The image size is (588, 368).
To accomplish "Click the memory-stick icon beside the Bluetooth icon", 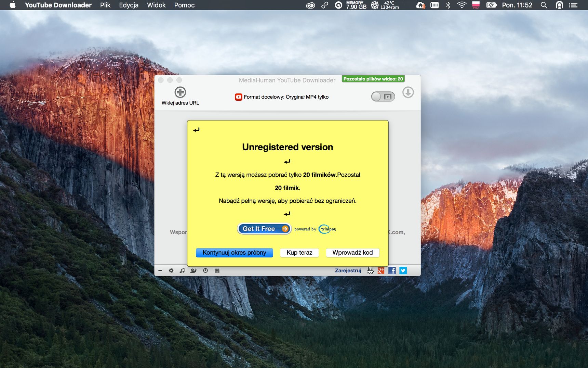I will [x=435, y=5].
